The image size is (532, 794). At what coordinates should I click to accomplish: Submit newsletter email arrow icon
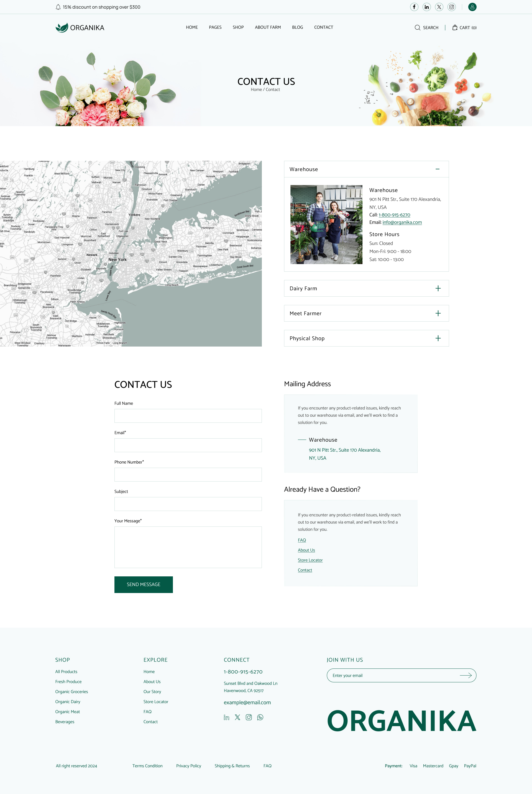pyautogui.click(x=465, y=675)
